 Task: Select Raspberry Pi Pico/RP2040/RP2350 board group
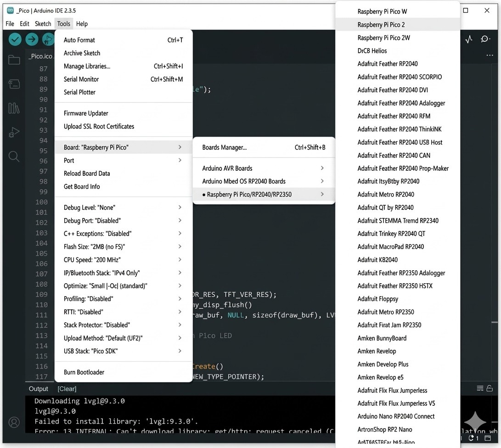264,195
